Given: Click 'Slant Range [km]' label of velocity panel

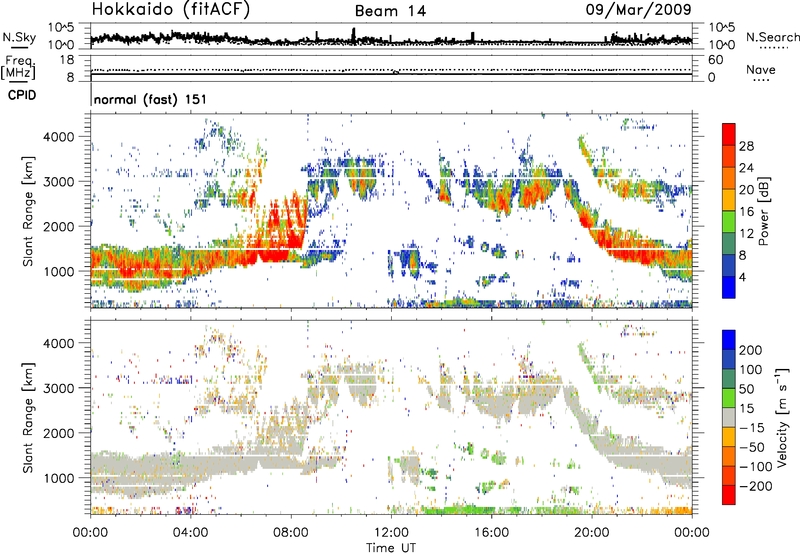Looking at the screenshot, I should (28, 418).
